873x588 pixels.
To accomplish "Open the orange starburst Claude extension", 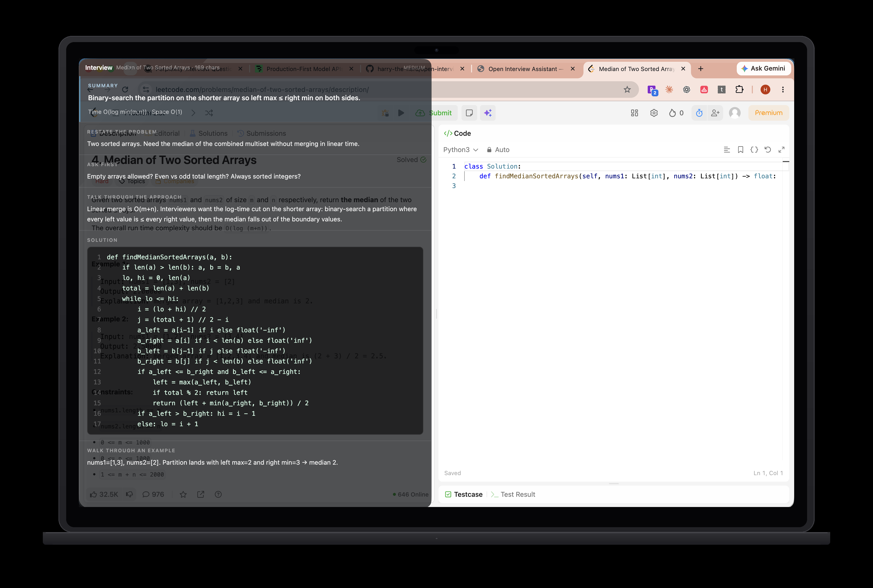I will (x=669, y=90).
